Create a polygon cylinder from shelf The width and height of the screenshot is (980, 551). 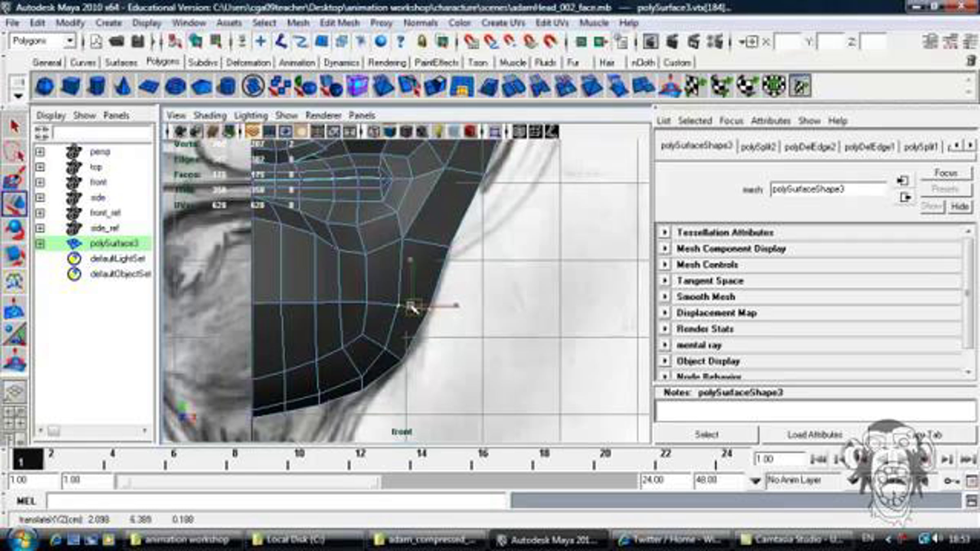click(x=97, y=86)
